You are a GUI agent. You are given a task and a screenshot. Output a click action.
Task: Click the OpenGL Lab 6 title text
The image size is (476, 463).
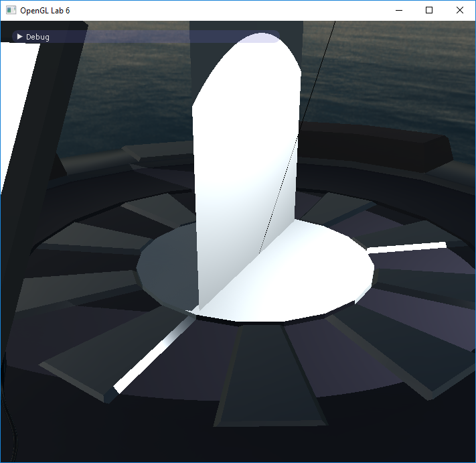[45, 11]
